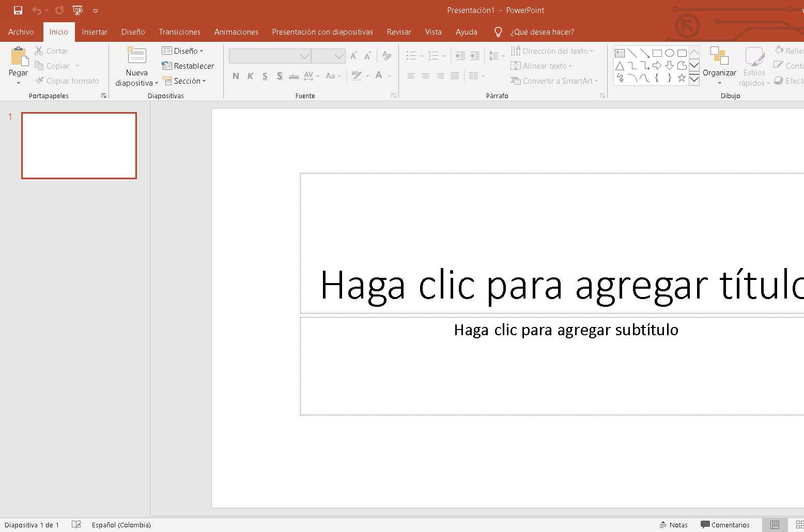Viewport: 804px width, 532px height.
Task: Select Presentación con diapositivas tab
Action: [322, 32]
